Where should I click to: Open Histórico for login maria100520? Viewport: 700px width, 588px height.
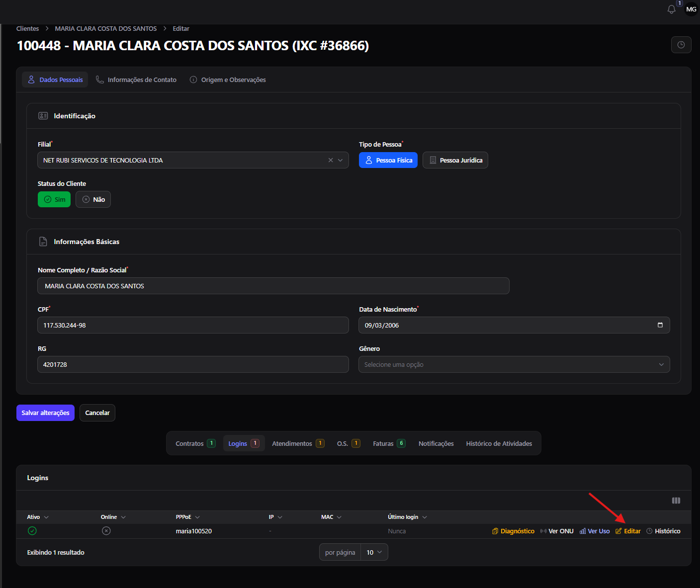[x=663, y=531]
